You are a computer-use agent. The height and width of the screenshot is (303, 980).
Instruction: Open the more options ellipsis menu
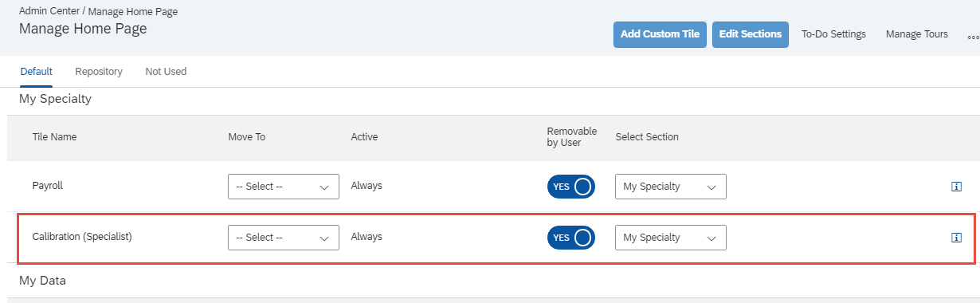point(973,36)
